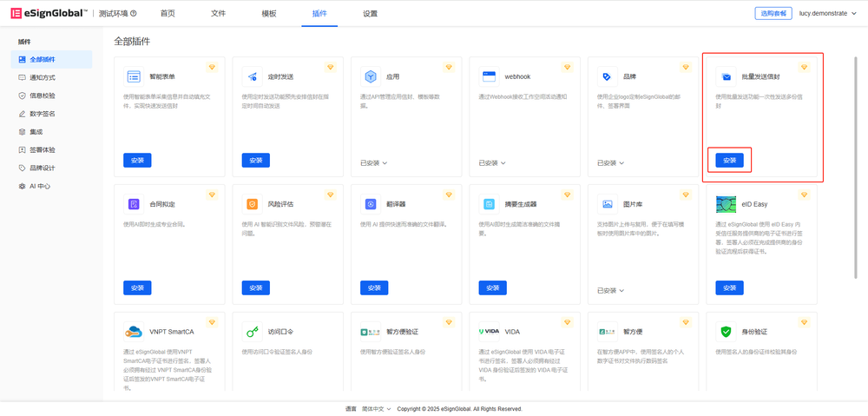Select the 插件 tab

(319, 13)
